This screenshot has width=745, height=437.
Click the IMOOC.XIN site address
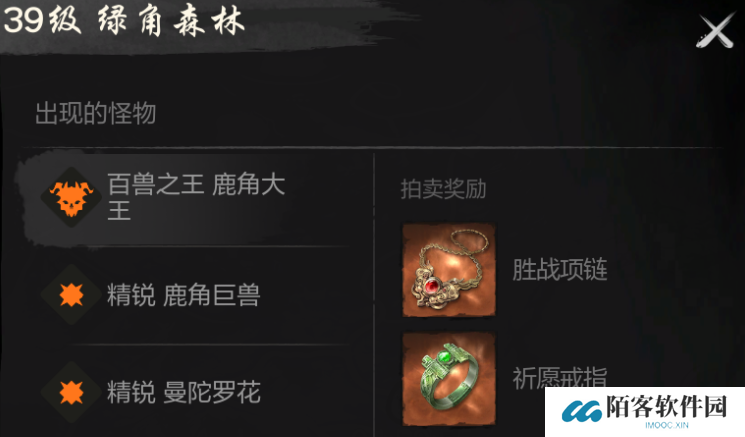(667, 425)
